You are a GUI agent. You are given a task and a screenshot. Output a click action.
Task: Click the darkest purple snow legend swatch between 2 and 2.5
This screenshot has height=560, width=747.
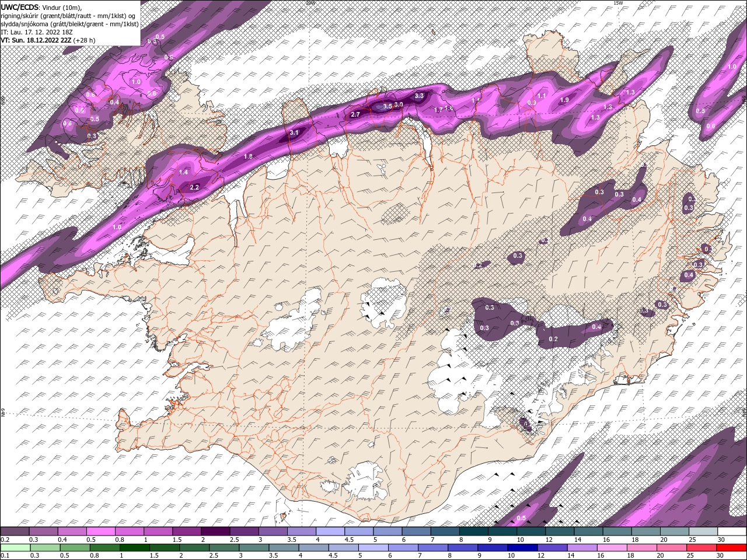tap(215, 531)
